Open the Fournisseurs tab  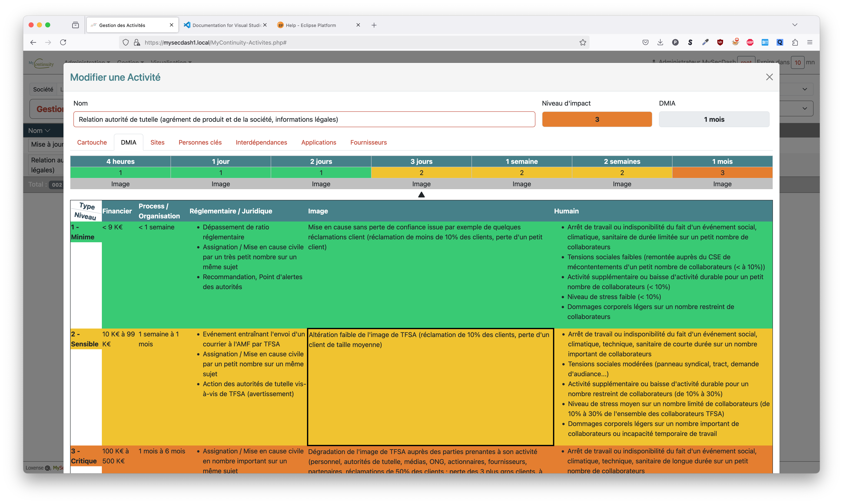[369, 142]
